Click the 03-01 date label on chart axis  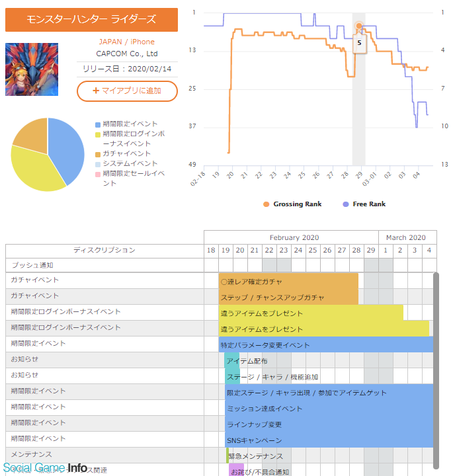[x=370, y=178]
